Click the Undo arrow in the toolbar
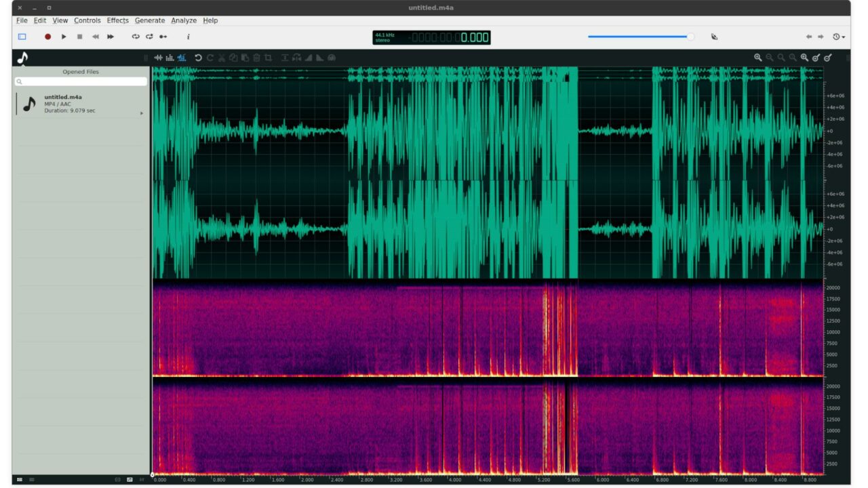 click(x=198, y=58)
